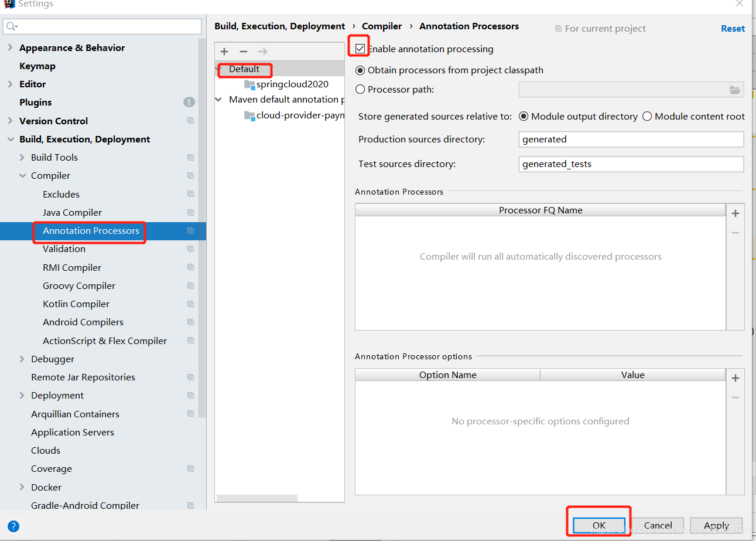Remove profile with the minus icon
Image resolution: width=756 pixels, height=541 pixels.
[244, 52]
